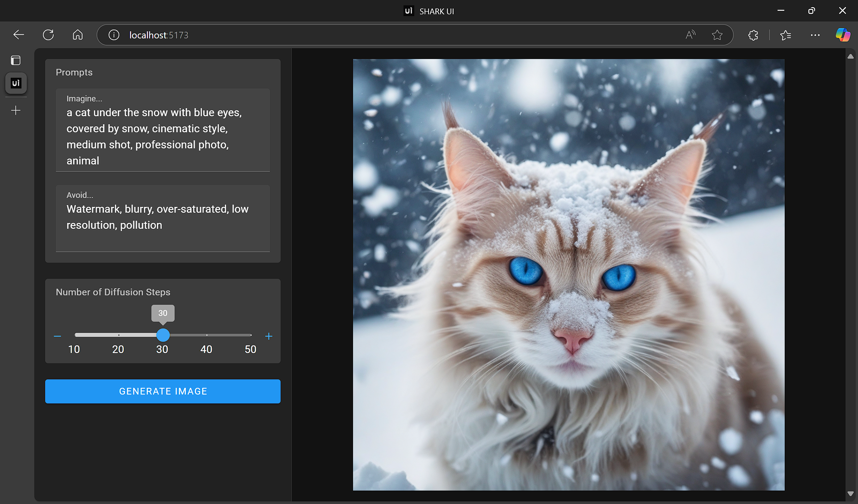The width and height of the screenshot is (858, 504).
Task: Click the Favorites star in address bar
Action: point(717,34)
